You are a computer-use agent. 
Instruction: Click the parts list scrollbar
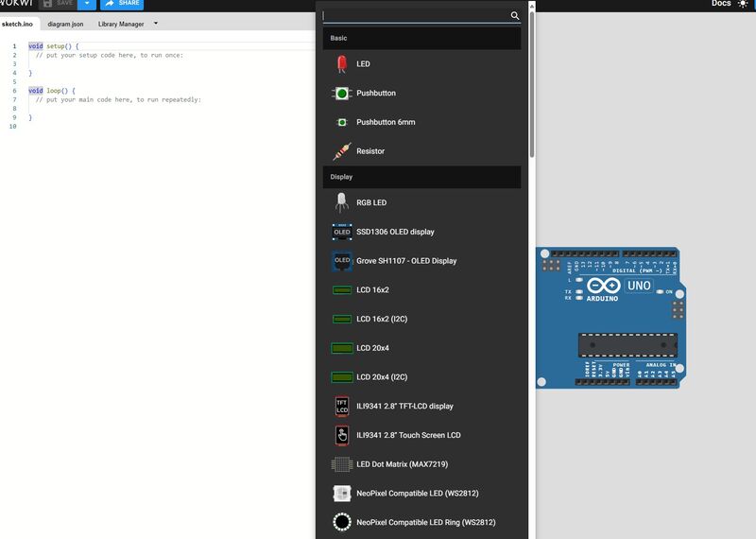(x=532, y=84)
